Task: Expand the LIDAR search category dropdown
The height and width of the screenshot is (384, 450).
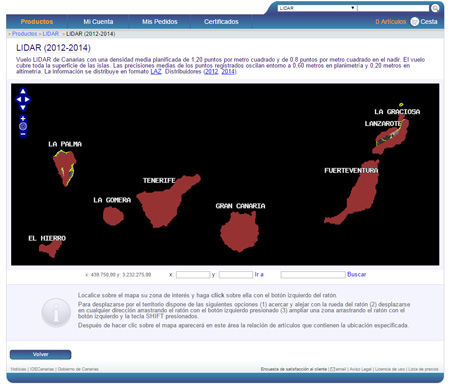Action: [317, 8]
